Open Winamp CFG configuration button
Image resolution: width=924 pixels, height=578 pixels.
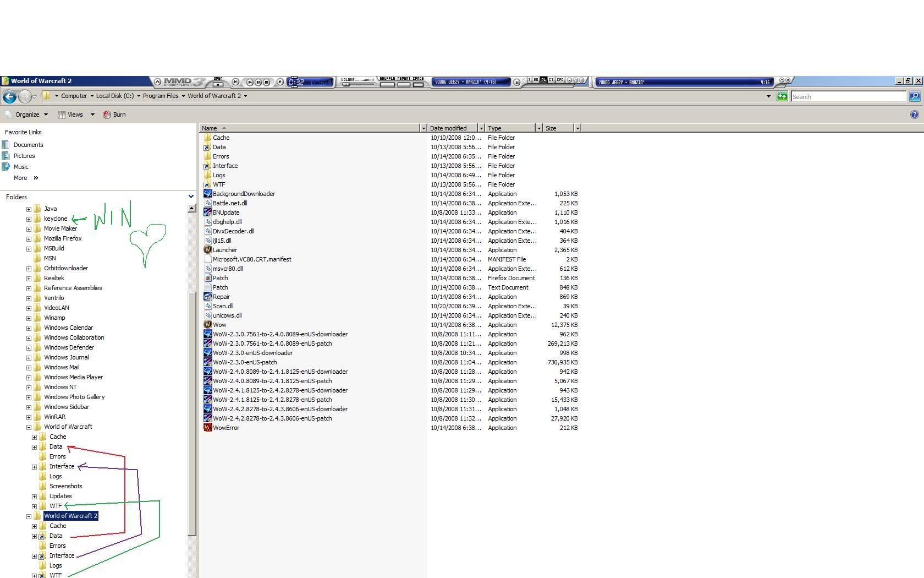[x=560, y=80]
